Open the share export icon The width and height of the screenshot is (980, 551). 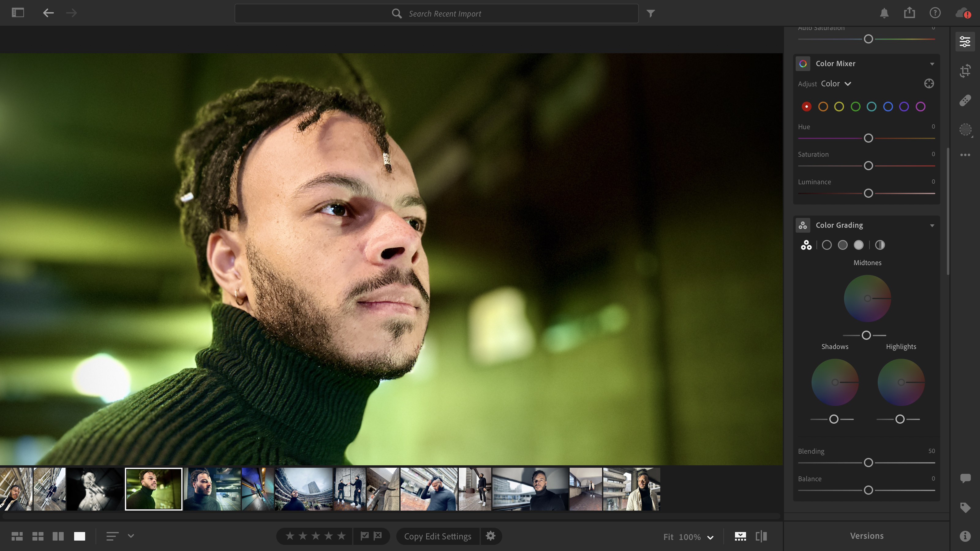(x=909, y=13)
